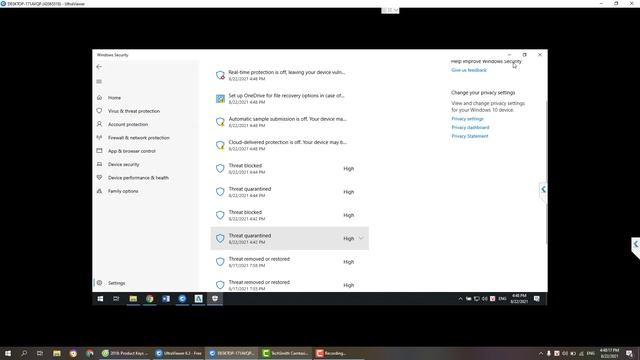Open Account protection in sidebar
This screenshot has height=360, width=640.
tap(128, 124)
